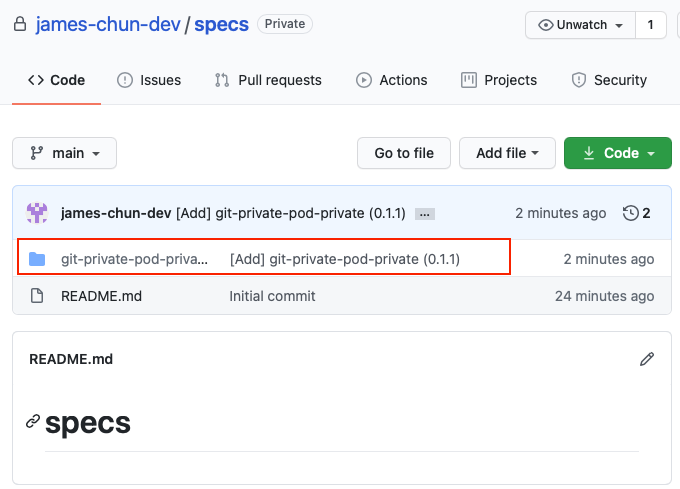
Task: Open latest commit message in the header row
Action: [291, 213]
